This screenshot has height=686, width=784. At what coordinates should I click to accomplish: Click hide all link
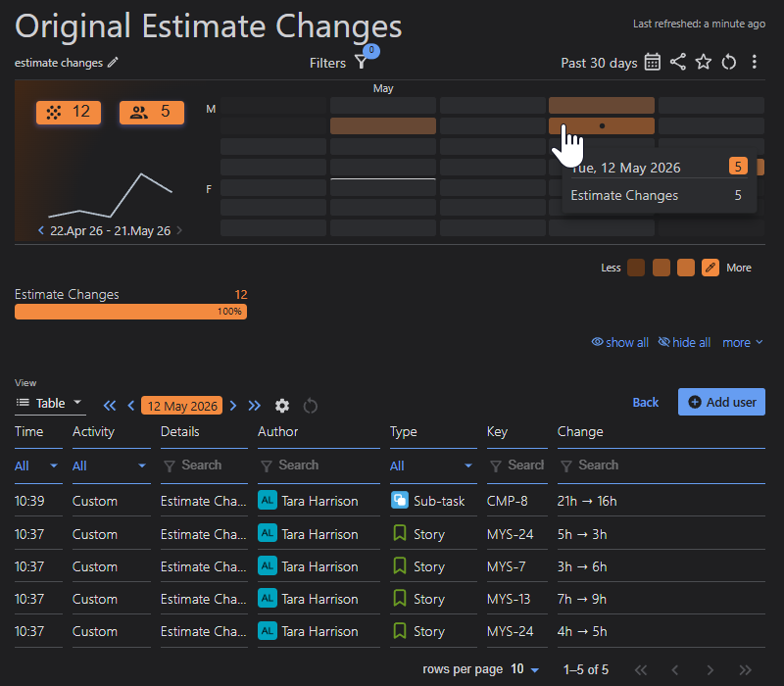(684, 342)
